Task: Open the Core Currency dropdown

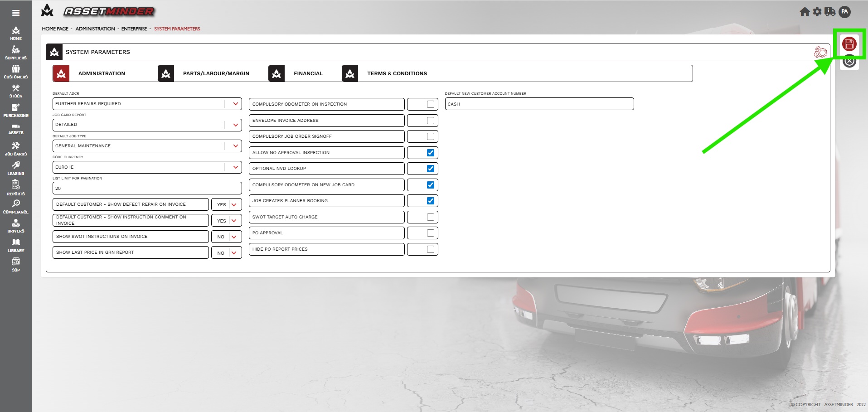Action: 235,167
